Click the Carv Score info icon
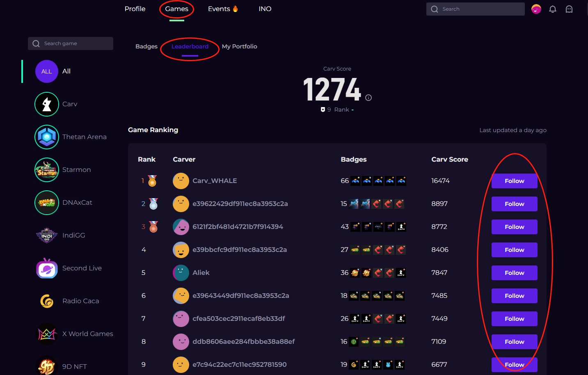Viewport: 588px width, 375px height. point(368,98)
